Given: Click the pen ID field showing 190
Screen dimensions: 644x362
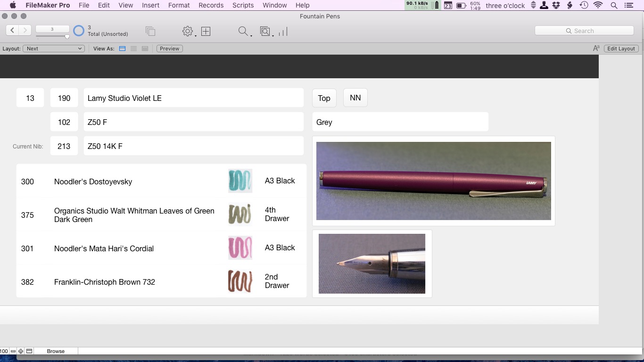Looking at the screenshot, I should click(x=64, y=98).
